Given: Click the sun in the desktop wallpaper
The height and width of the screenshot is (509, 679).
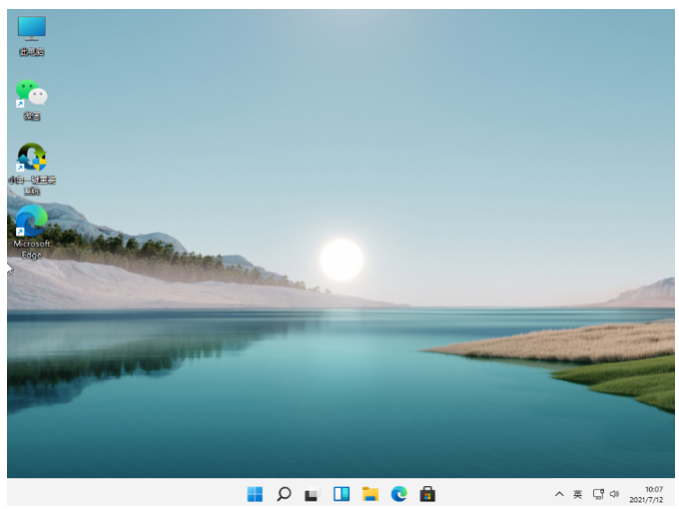Looking at the screenshot, I should point(341,259).
